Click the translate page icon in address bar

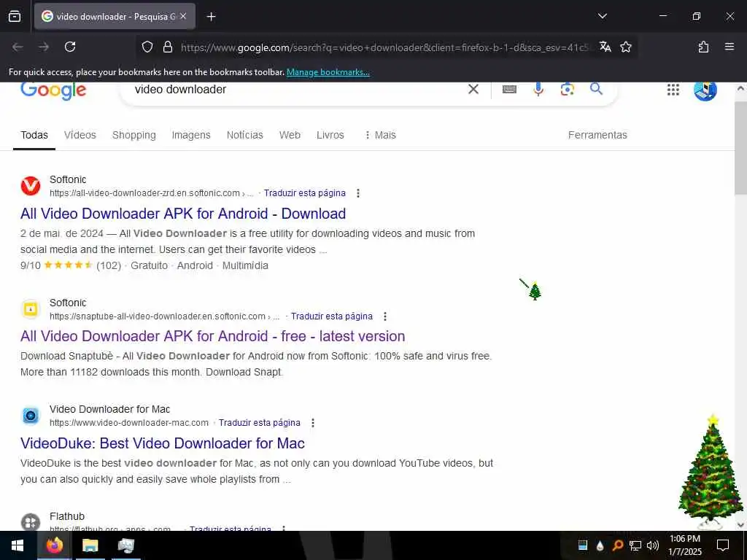[x=605, y=47]
